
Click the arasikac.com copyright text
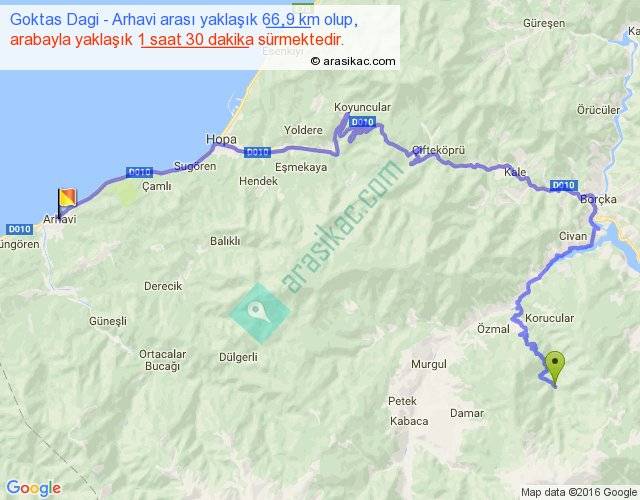353,61
